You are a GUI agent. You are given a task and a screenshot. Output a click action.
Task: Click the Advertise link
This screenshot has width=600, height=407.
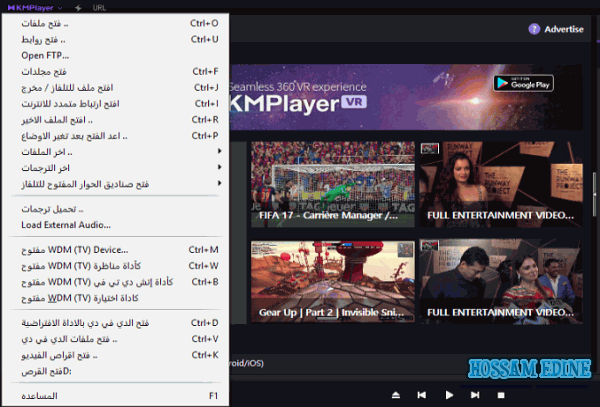click(564, 29)
